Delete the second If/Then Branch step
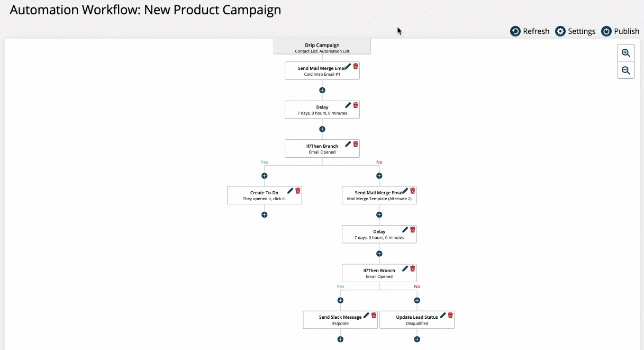644x350 pixels. (413, 268)
